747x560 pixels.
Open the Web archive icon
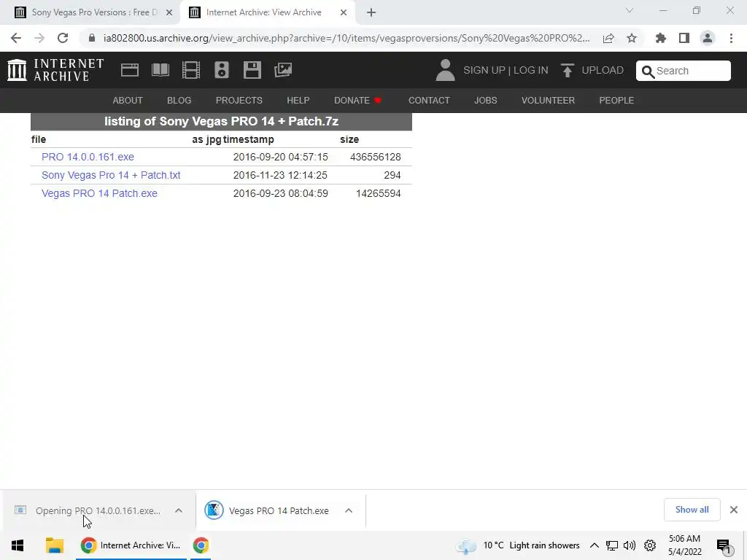pyautogui.click(x=130, y=70)
